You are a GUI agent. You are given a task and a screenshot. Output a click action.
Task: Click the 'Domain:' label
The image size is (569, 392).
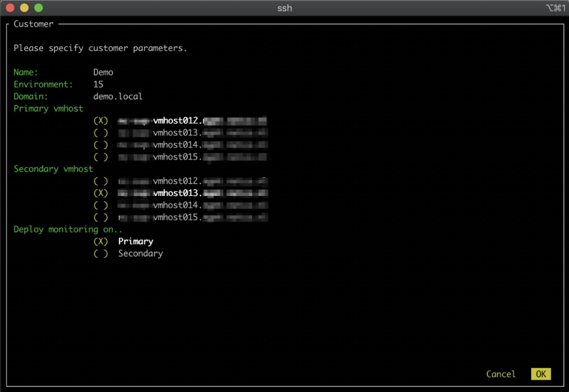pyautogui.click(x=31, y=97)
